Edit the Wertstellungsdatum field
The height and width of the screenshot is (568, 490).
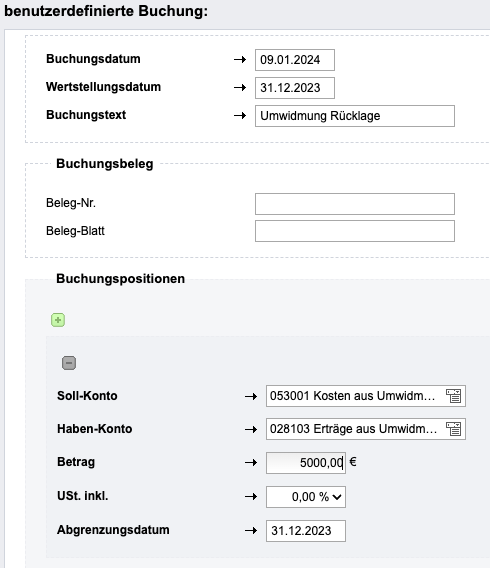click(x=295, y=88)
